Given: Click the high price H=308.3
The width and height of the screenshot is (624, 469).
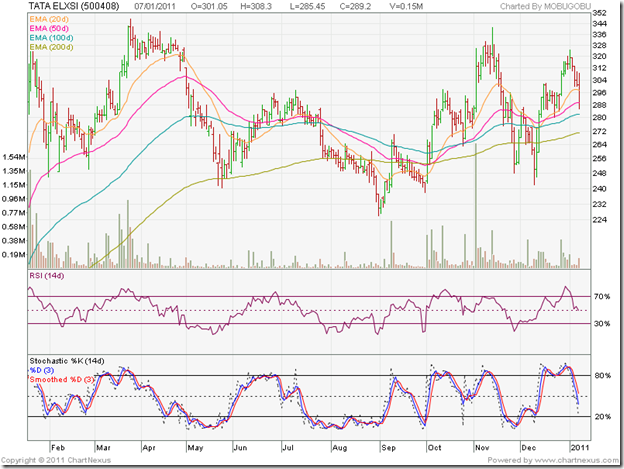Looking at the screenshot, I should pyautogui.click(x=256, y=6).
